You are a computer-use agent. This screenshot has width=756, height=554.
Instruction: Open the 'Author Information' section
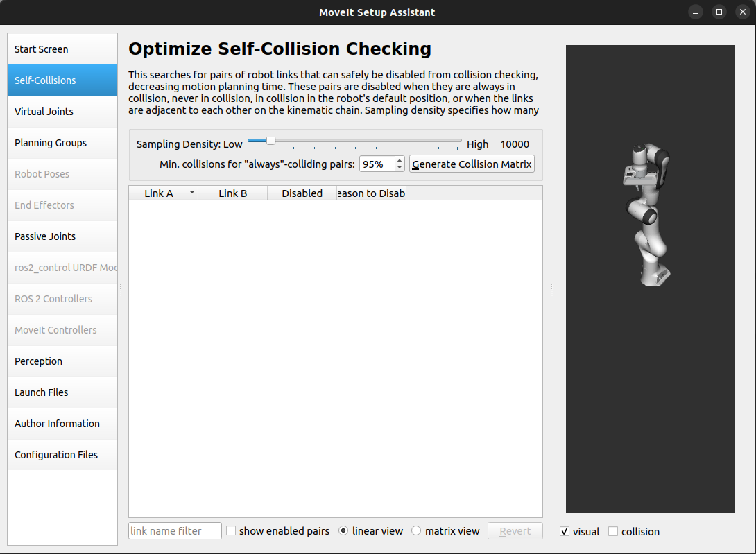(62, 423)
